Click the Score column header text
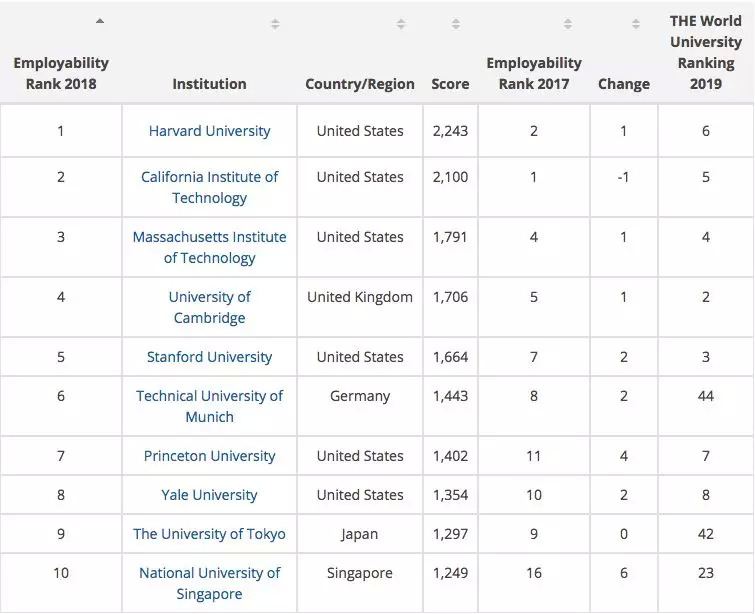Viewport: 755px width, 614px height. point(450,84)
